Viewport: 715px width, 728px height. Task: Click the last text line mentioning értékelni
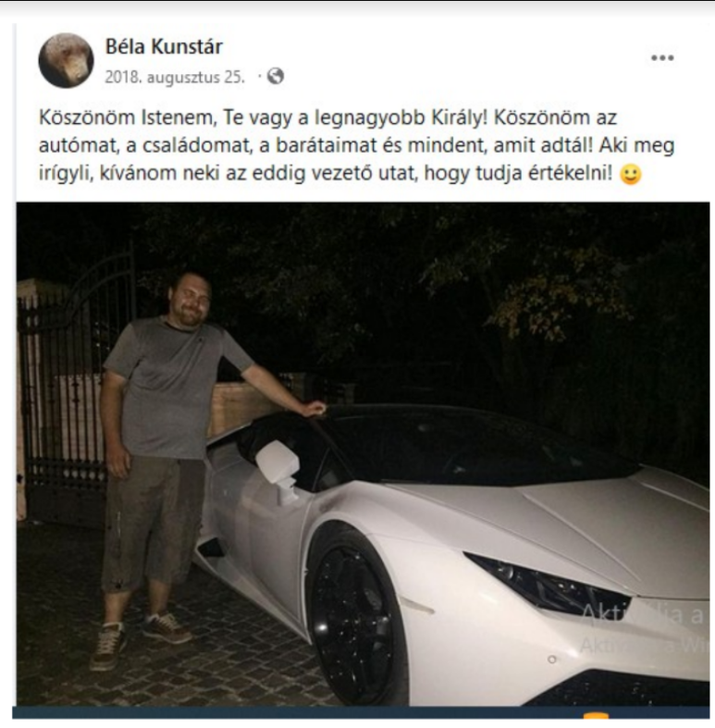pyautogui.click(x=323, y=174)
